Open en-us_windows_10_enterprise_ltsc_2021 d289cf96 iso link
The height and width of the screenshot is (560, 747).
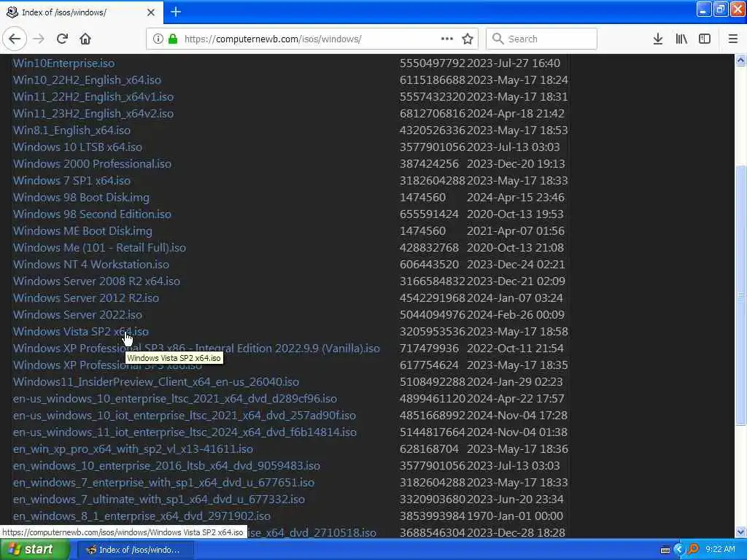175,399
